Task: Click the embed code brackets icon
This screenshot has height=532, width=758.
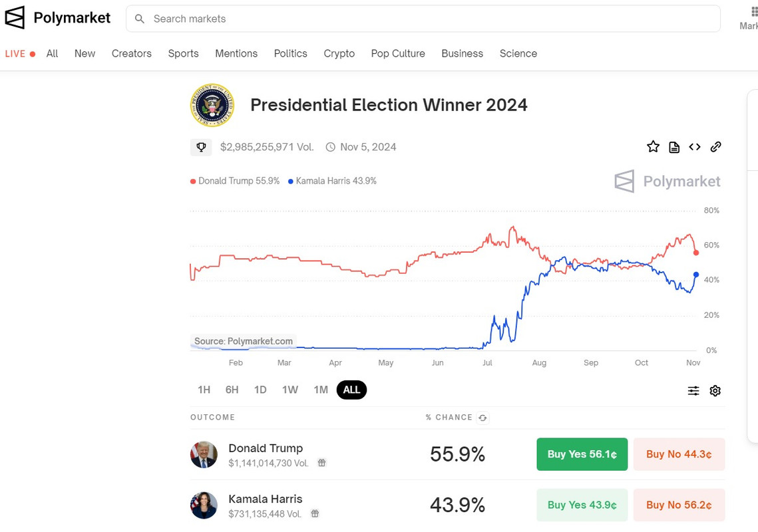Action: coord(695,147)
